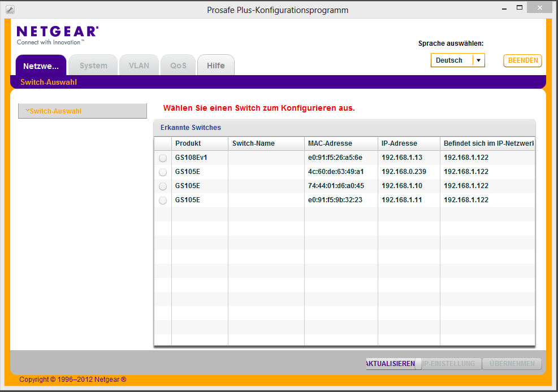Open the Hilfe tab
Screen dimensions: 558x392
[x=215, y=66]
